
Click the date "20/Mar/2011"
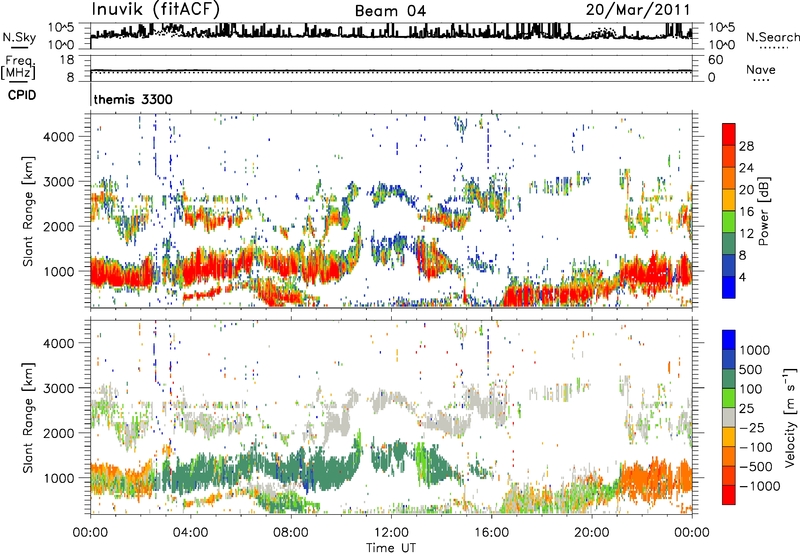(x=638, y=10)
